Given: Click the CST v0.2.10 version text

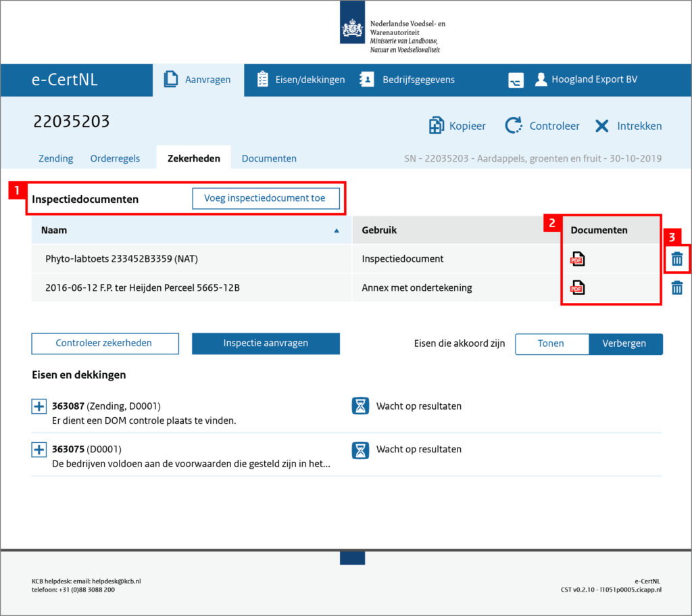Looking at the screenshot, I should [611, 590].
